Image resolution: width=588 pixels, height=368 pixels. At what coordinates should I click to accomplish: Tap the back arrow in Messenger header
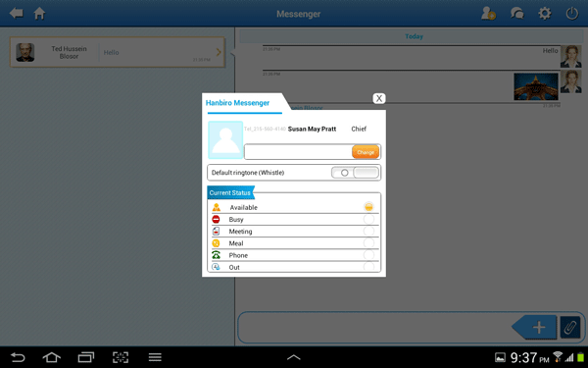click(x=17, y=14)
